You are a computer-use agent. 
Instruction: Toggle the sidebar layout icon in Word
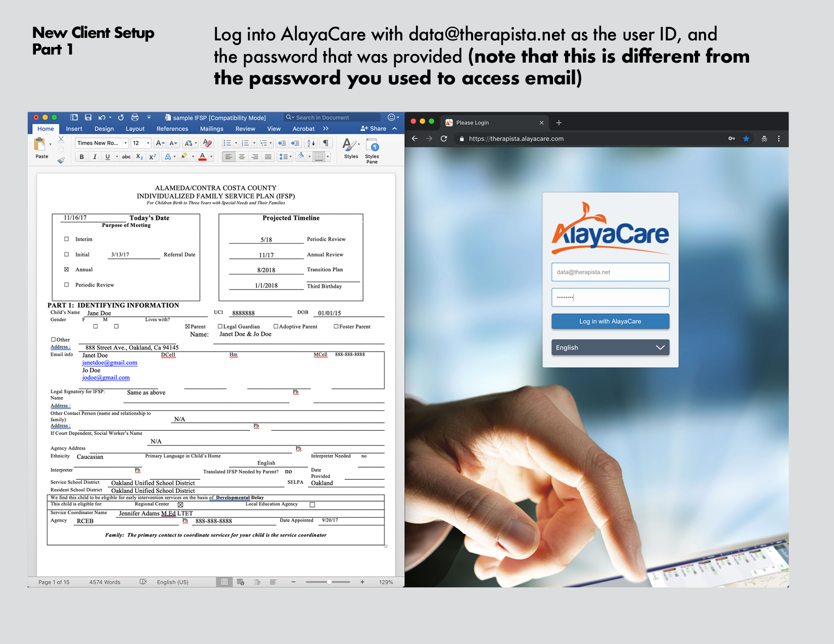(74, 117)
